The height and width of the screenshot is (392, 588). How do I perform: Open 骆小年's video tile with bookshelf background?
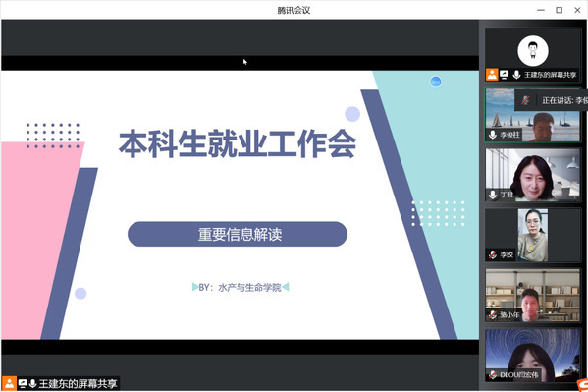point(532,295)
